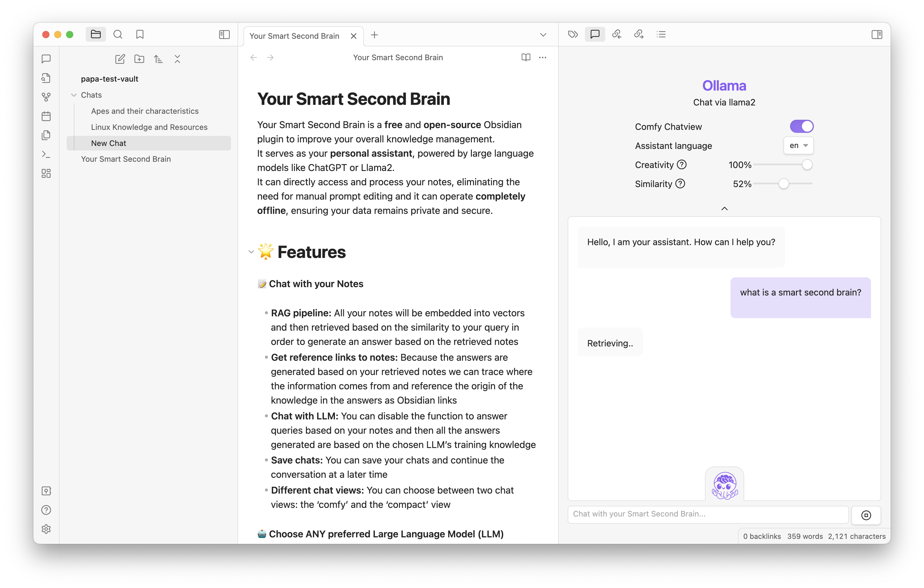Screen dimensions: 924x588
Task: Collapse the chat settings chevron
Action: 725,209
